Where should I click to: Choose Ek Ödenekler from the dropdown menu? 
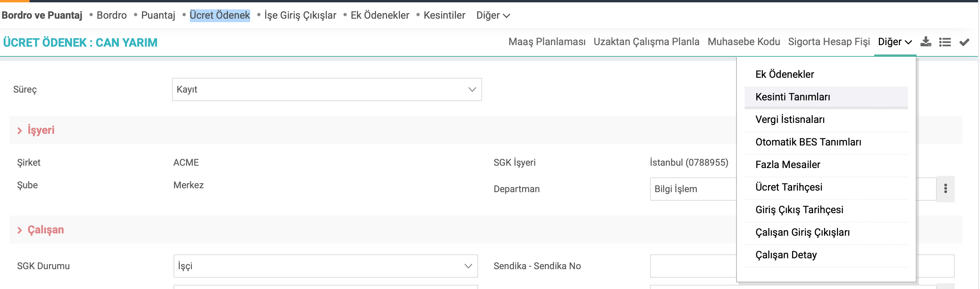tap(826, 74)
